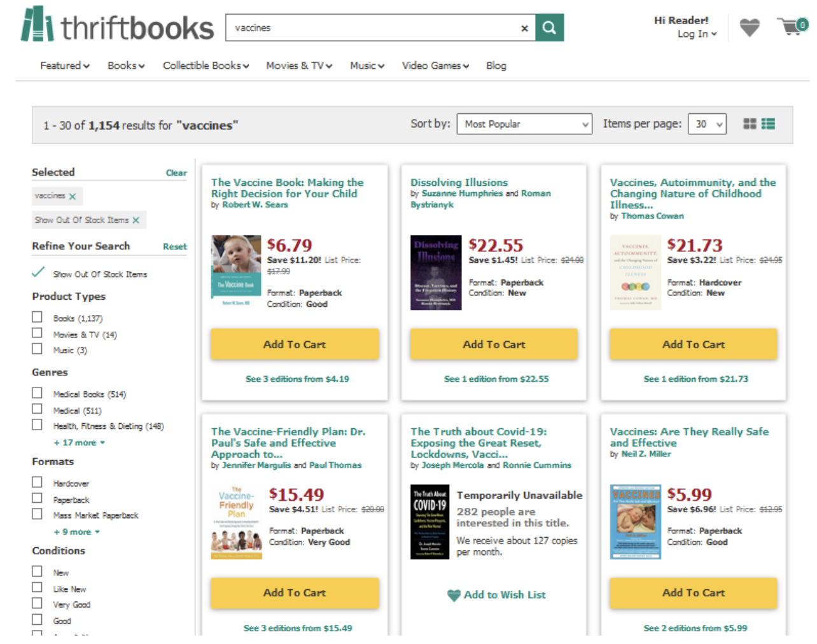Screen dimensions: 817x644
Task: Click the Add to Wish List label
Action: tap(505, 595)
